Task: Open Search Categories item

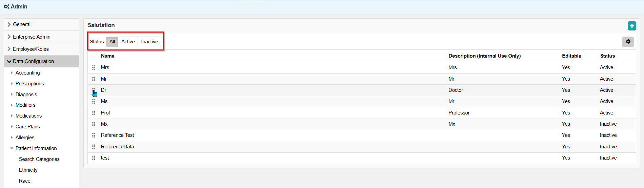Action: 39,159
